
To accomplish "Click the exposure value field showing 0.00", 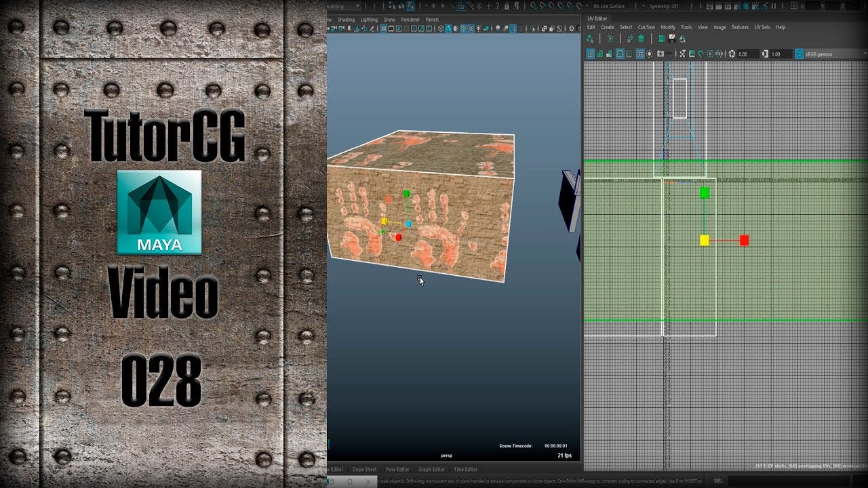I will (x=748, y=54).
